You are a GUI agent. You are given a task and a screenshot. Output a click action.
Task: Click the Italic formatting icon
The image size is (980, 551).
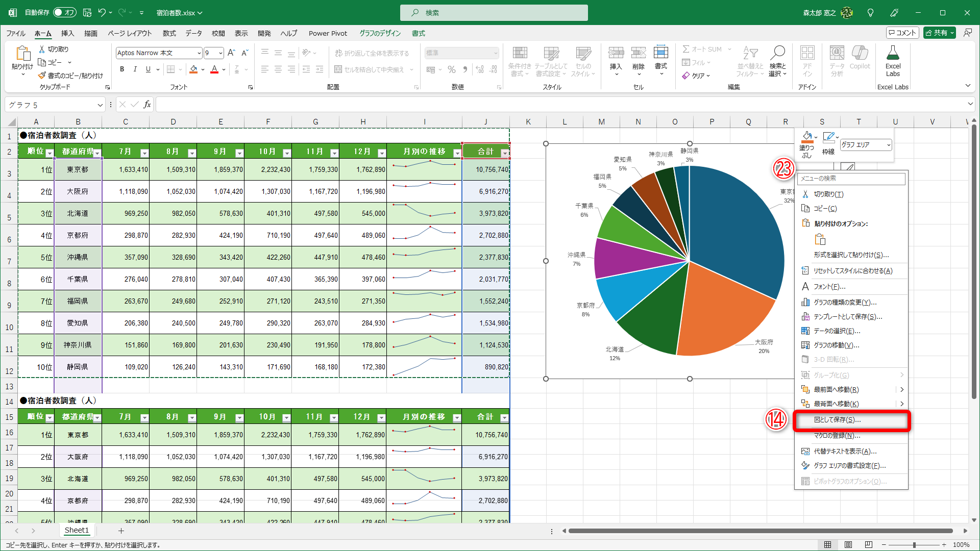(135, 69)
